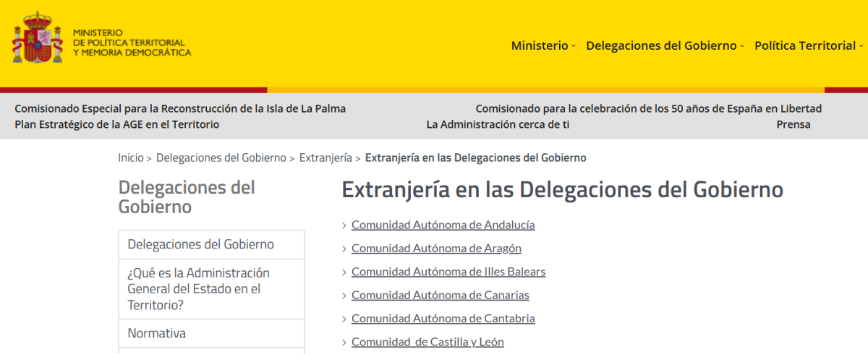Click the sidebar heading Delegaciones del Gobierno
868x354 pixels.
187,197
